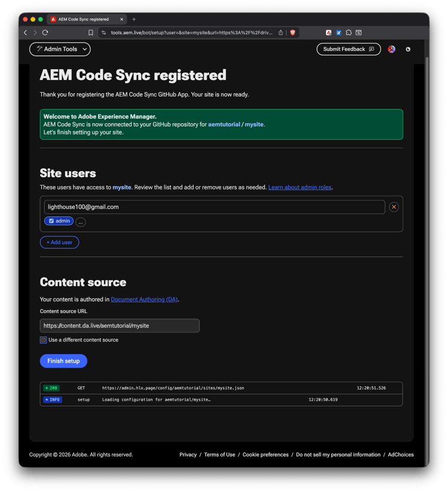The image size is (448, 492).
Task: Open Cookie preferences footer link
Action: click(x=265, y=455)
